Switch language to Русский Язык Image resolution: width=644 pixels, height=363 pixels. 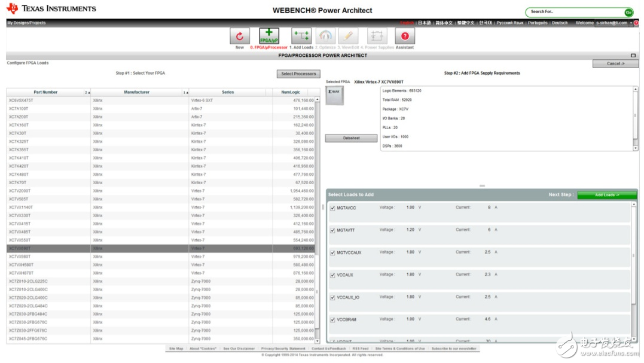[509, 23]
